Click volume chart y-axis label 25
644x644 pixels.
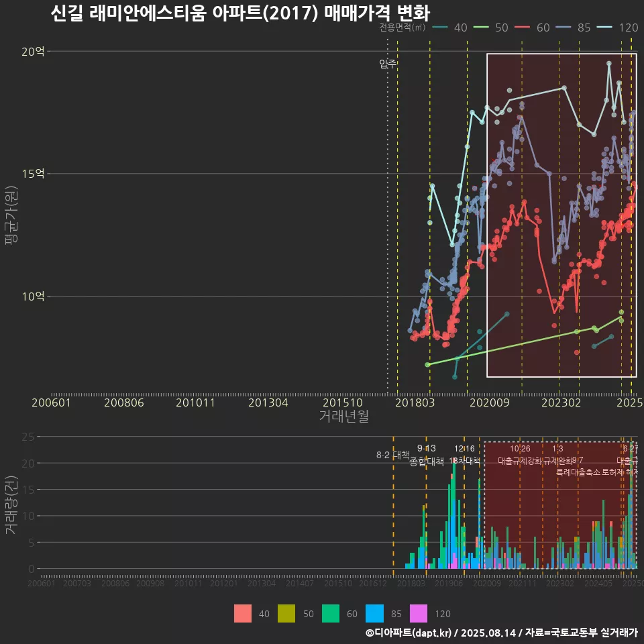pos(28,437)
